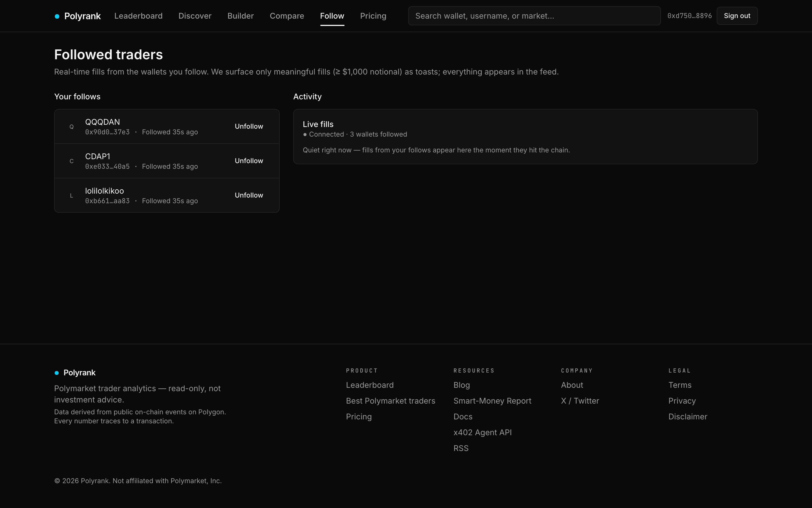Click the 0xd750…8896 wallet address in the header
The width and height of the screenshot is (812, 508).
click(690, 16)
